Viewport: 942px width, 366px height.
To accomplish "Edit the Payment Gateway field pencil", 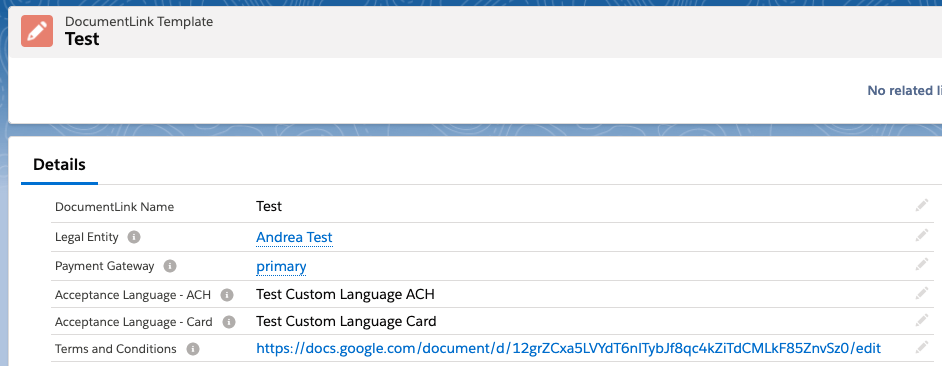I will pos(922,264).
